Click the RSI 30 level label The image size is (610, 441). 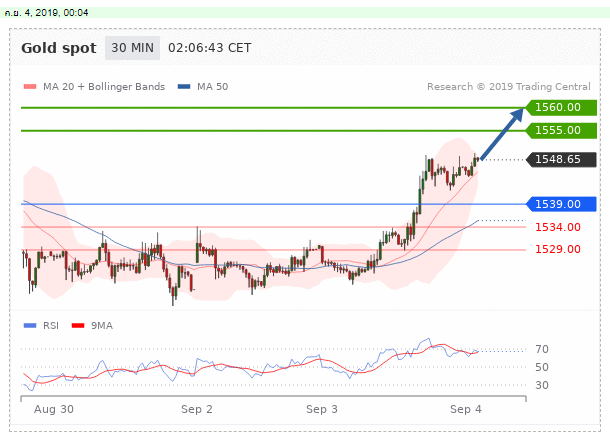point(542,385)
